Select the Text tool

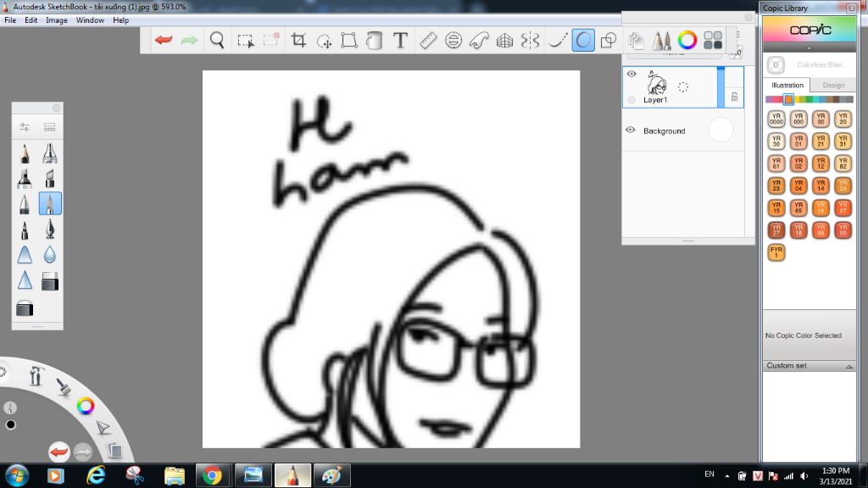tap(400, 41)
